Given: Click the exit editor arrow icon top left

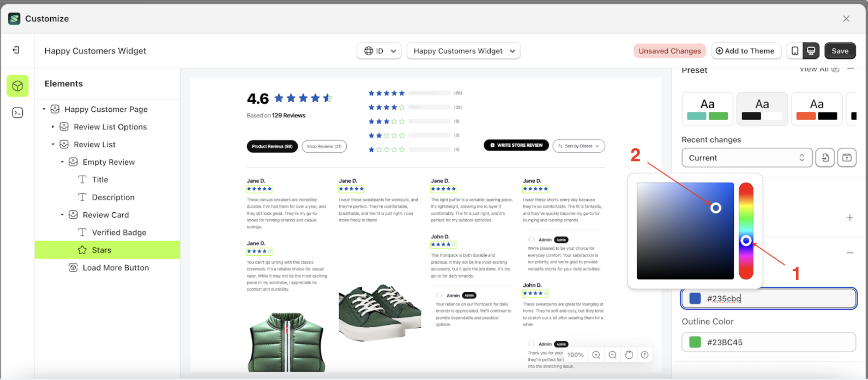Looking at the screenshot, I should pos(15,50).
